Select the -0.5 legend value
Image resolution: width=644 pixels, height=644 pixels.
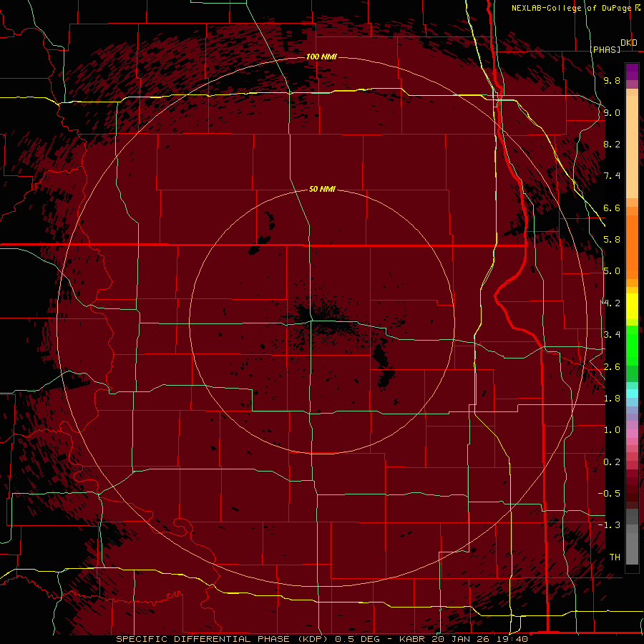609,494
